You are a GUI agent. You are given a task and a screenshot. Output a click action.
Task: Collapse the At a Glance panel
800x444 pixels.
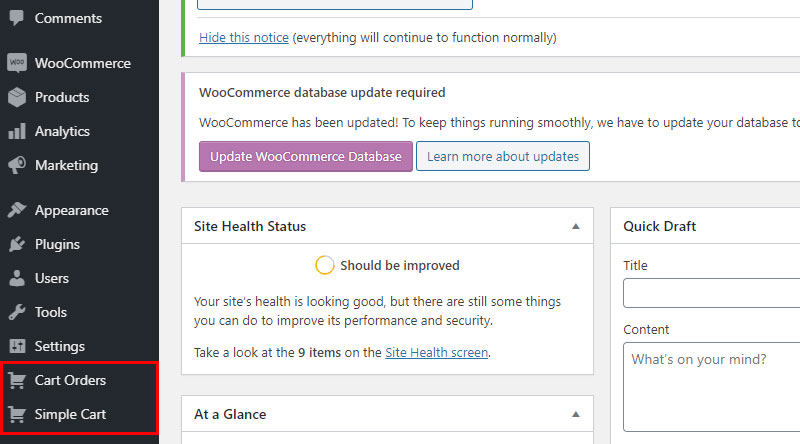[576, 414]
